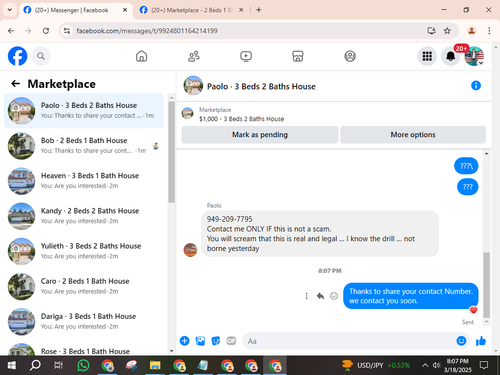Go to Facebook Home icon
Viewport: 500px width, 375px height.
[x=141, y=56]
